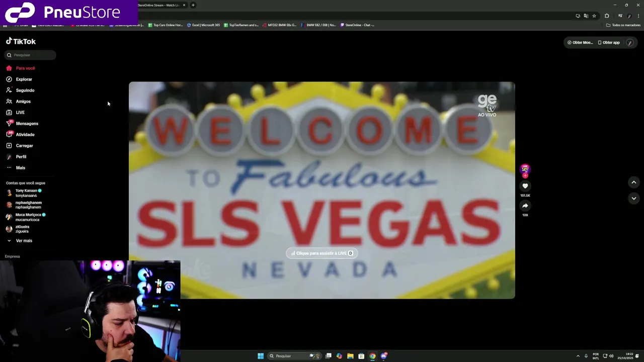The width and height of the screenshot is (644, 362).
Task: Open Copilot from taskbar
Action: (339, 356)
